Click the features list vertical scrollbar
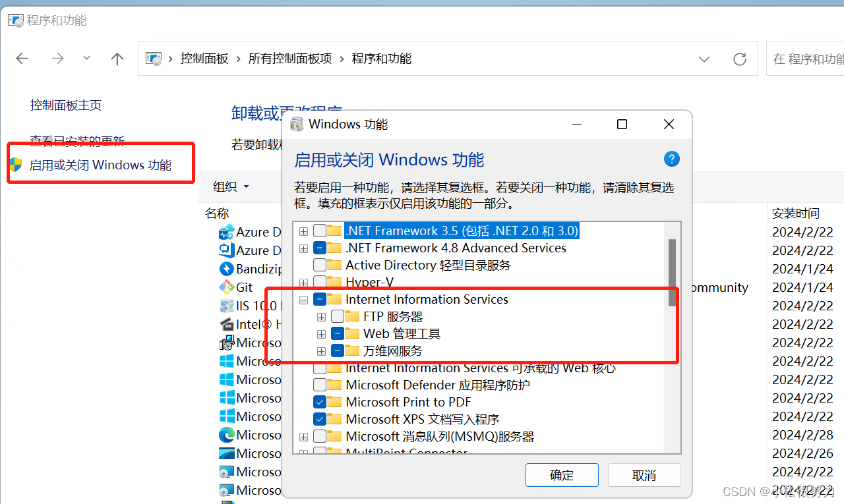844x504 pixels. (672, 272)
